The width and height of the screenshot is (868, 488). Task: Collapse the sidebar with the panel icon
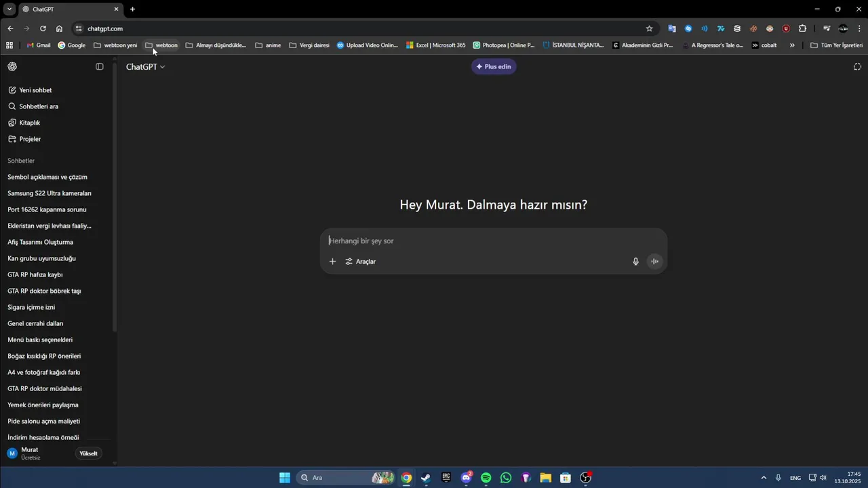tap(100, 66)
